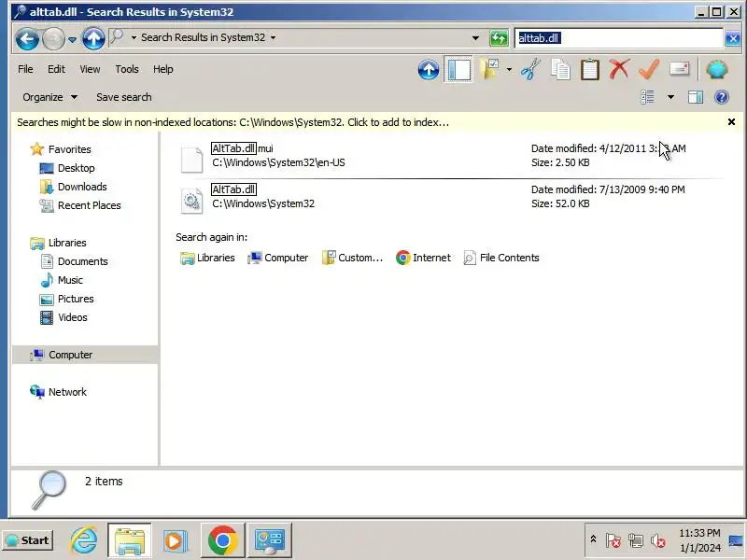
Task: Search again in Custom location
Action: click(352, 258)
